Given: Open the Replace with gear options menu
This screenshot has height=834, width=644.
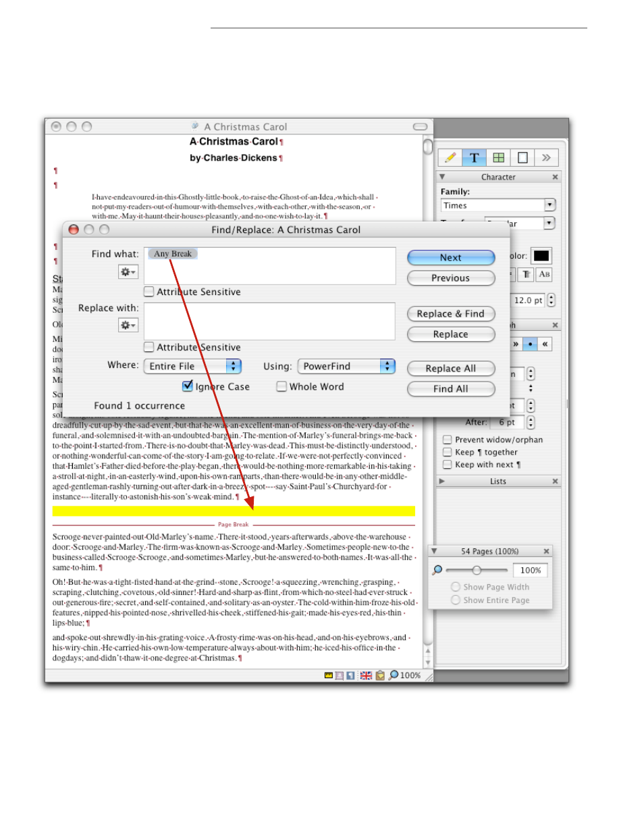Looking at the screenshot, I should click(128, 325).
